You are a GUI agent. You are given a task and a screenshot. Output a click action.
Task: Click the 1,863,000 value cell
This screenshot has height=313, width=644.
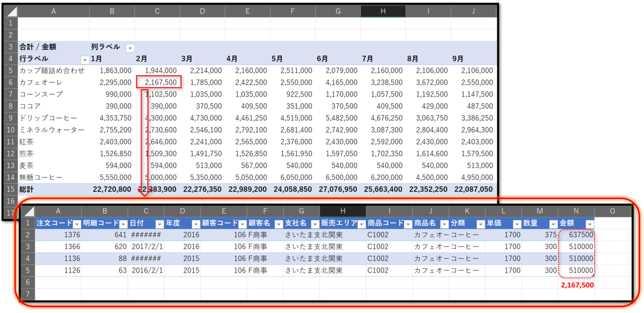115,70
